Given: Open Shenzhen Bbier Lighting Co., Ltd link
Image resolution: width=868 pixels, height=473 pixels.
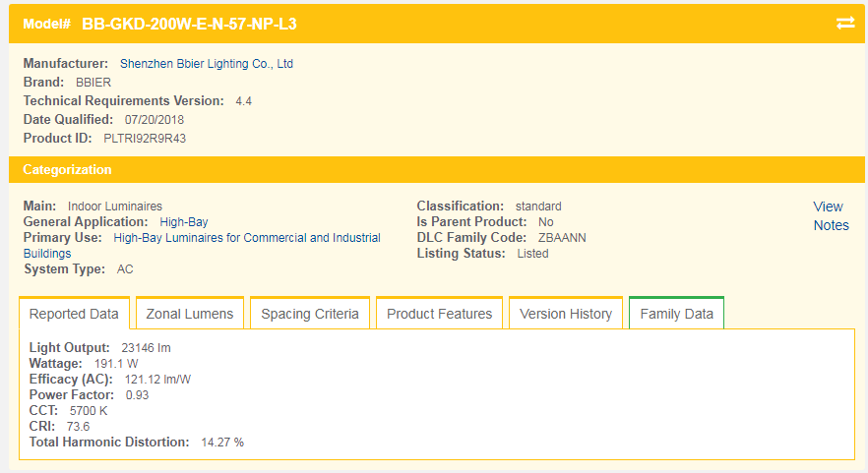Looking at the screenshot, I should [207, 64].
